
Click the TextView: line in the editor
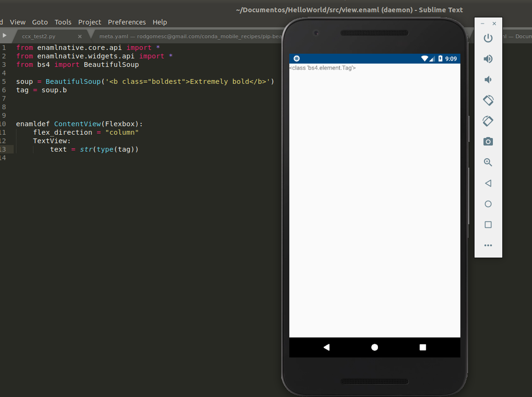tap(51, 141)
